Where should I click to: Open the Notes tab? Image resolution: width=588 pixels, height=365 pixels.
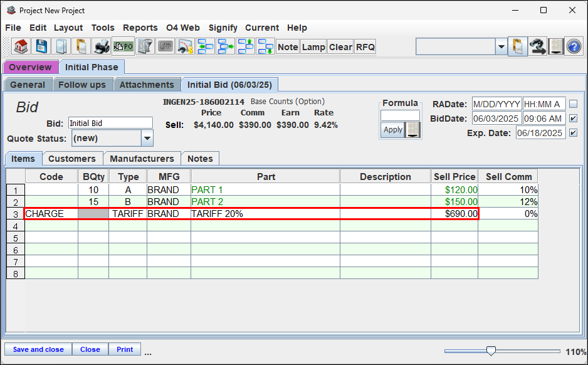click(200, 159)
